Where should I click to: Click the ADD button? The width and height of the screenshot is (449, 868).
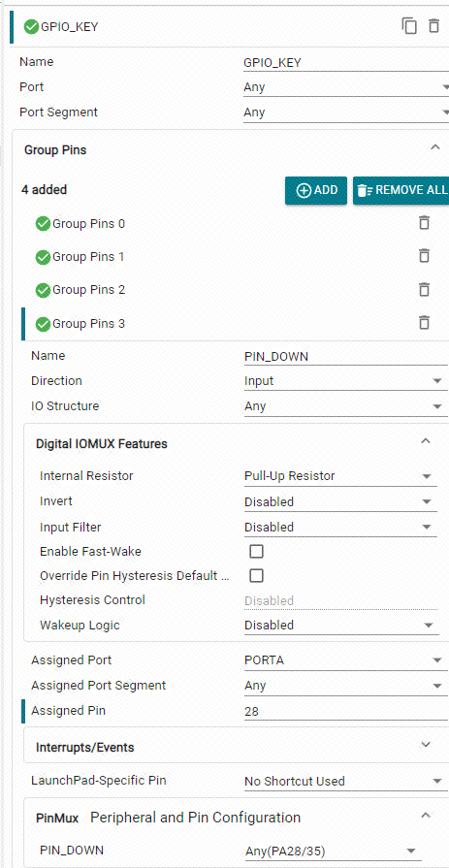click(316, 190)
